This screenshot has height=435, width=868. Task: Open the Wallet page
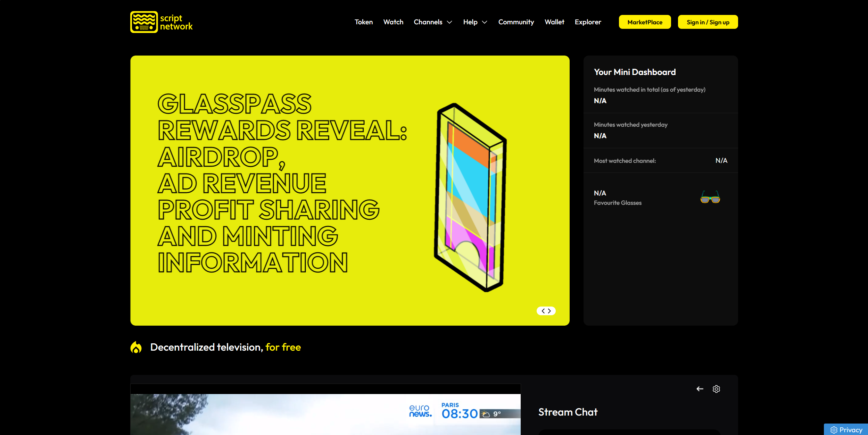[x=554, y=22]
